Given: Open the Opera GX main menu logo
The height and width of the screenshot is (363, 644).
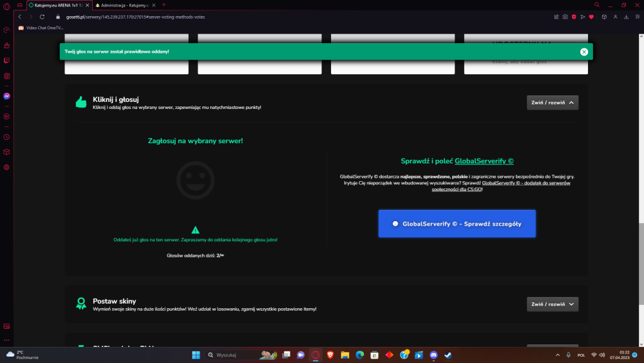Looking at the screenshot, I should (6, 6).
